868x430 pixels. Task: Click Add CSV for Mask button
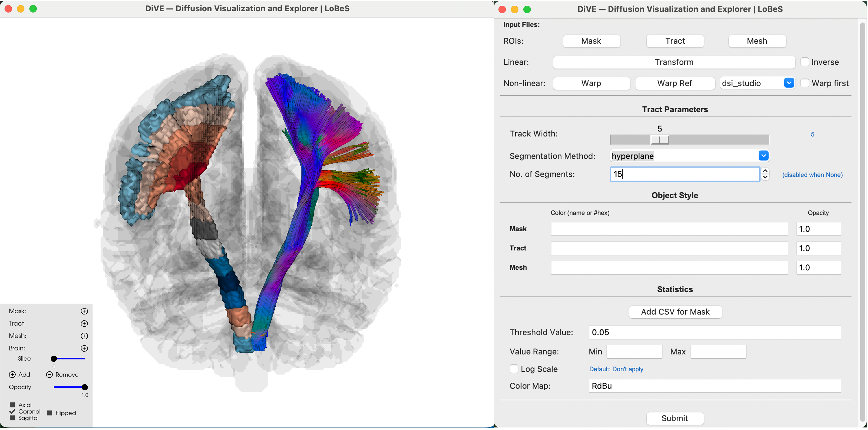pyautogui.click(x=675, y=312)
